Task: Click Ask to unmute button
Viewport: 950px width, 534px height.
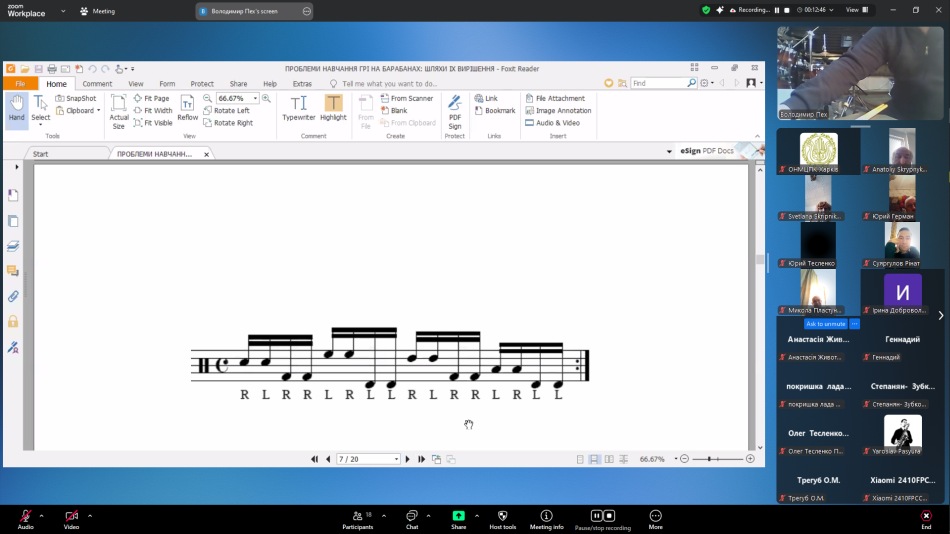Action: pos(826,324)
